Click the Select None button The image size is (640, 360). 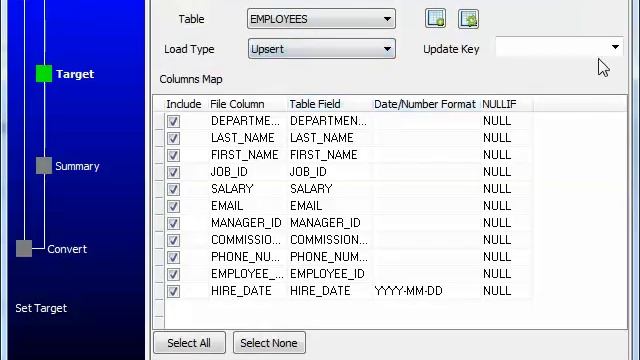269,343
